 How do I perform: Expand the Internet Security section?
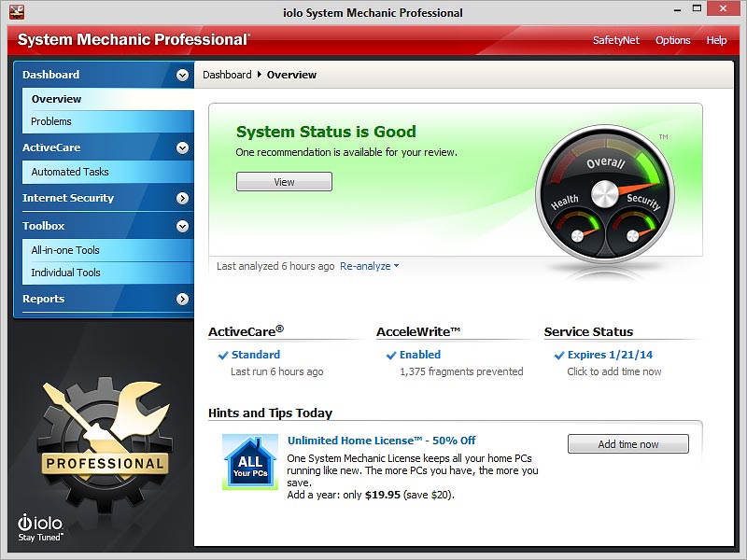(x=183, y=198)
